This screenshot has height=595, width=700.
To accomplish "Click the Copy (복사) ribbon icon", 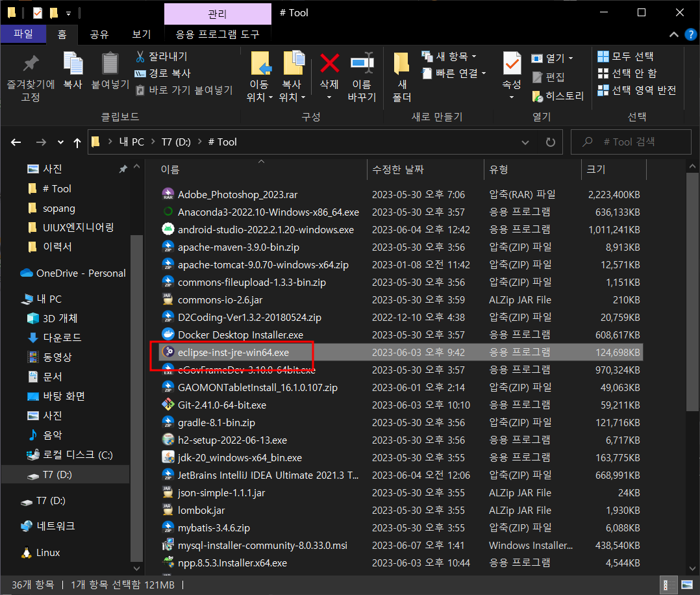I will click(x=73, y=64).
